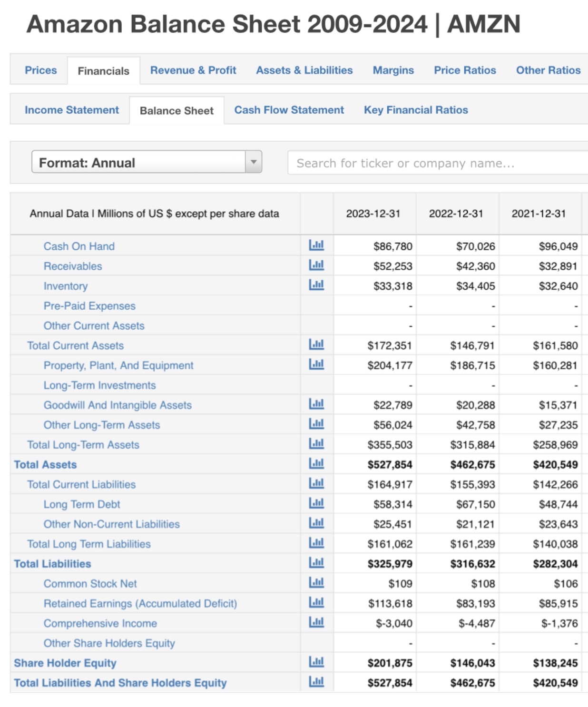Open chart icon for Other Non-Current Liabilities
588x707 pixels.
click(316, 523)
